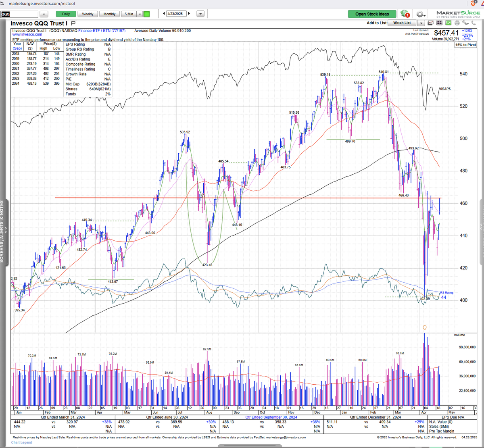This screenshot has height=448, width=484.
Task: Click the 499.70 support level label
Action: [x=350, y=142]
